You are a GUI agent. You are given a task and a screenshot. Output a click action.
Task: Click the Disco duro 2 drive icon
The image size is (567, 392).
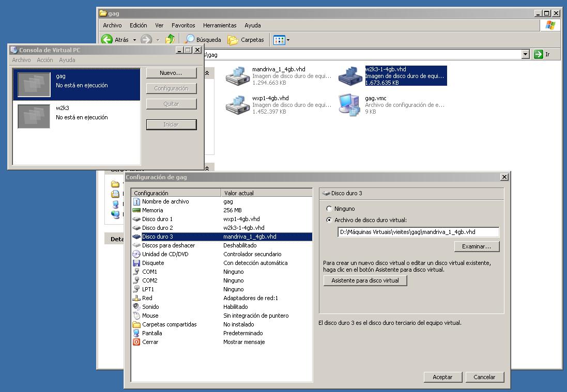[x=136, y=228]
